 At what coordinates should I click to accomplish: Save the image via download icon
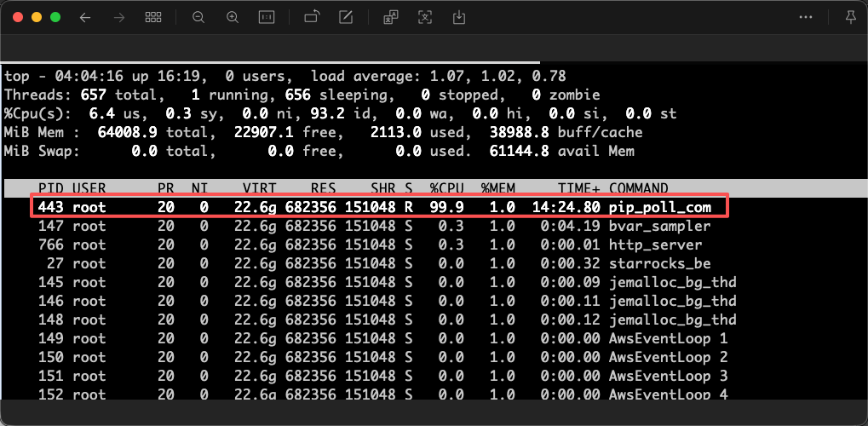coord(459,17)
